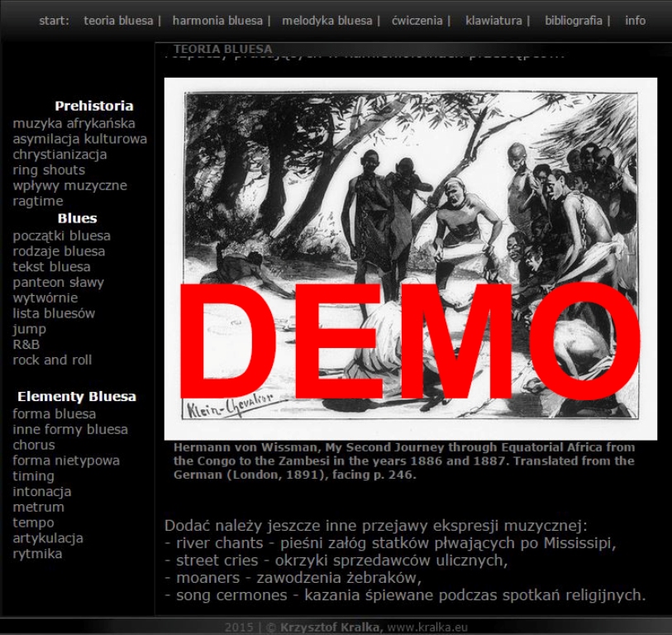The width and height of the screenshot is (672, 635).
Task: Click the Klein-Chevalier engraving illustration
Action: [x=411, y=259]
